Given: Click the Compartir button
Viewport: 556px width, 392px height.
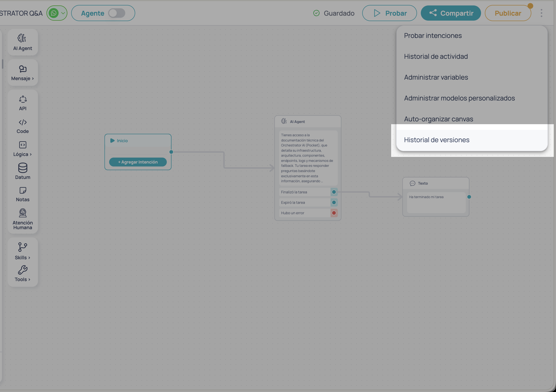Looking at the screenshot, I should click(451, 13).
